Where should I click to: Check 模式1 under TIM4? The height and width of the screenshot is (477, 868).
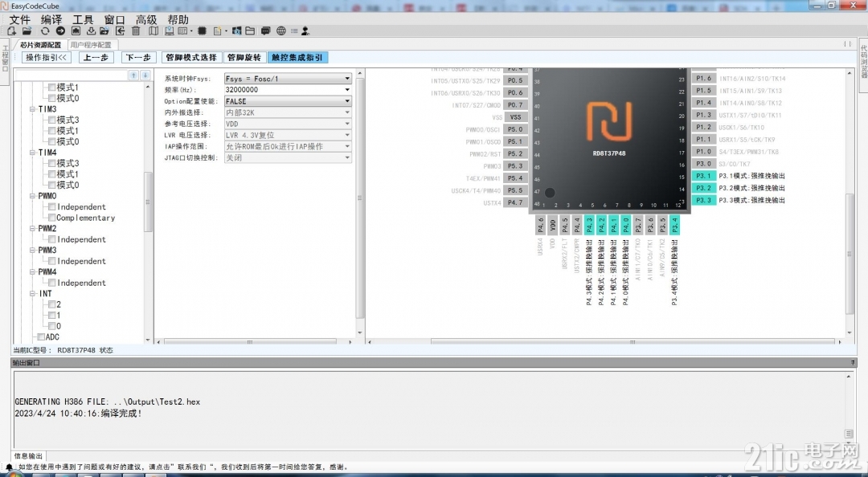(x=52, y=173)
